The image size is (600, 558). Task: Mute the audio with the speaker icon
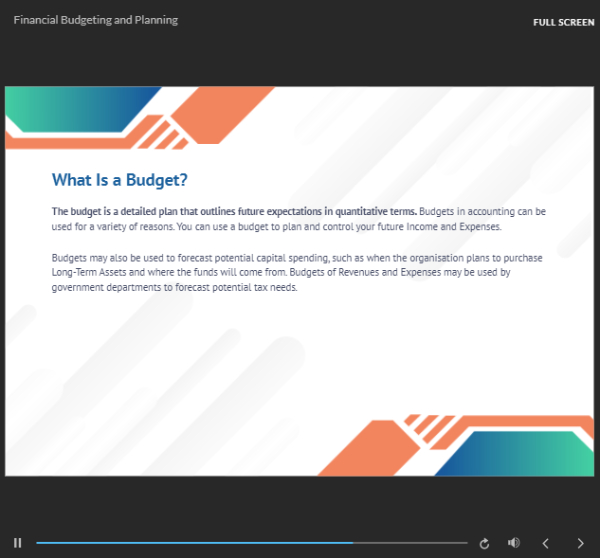[513, 543]
